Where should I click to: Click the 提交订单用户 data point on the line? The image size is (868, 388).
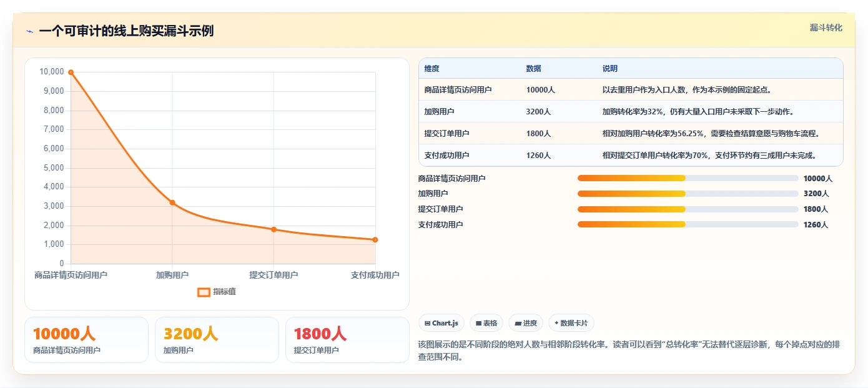[274, 229]
